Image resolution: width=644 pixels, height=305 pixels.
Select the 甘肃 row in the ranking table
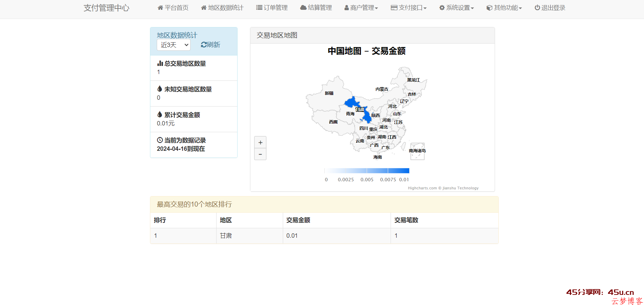tap(226, 236)
